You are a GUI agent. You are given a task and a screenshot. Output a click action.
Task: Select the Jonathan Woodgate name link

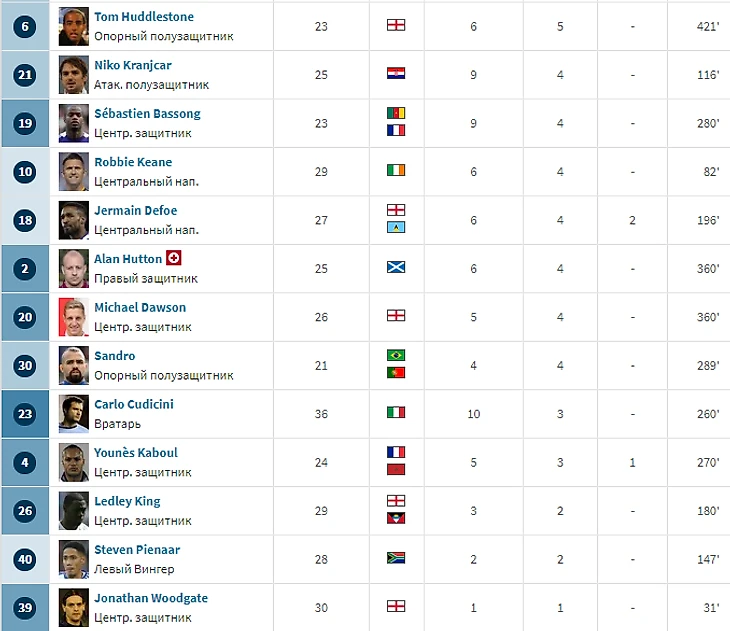[x=150, y=598]
